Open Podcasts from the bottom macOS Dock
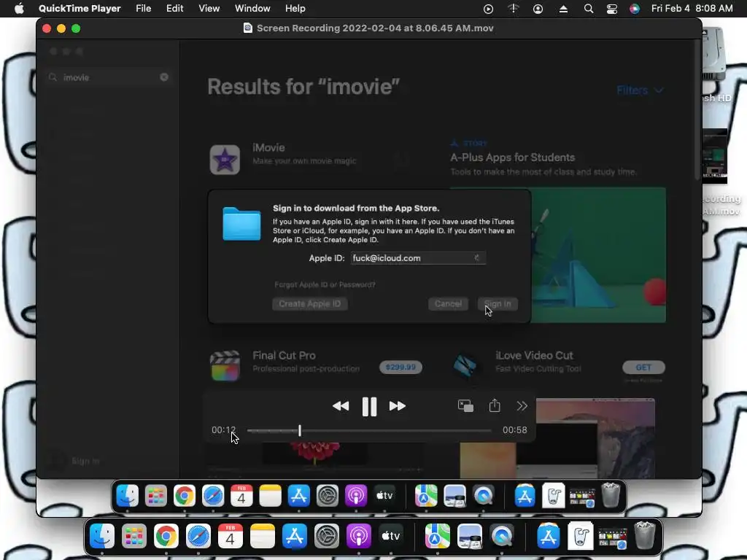Screen dimensions: 747x560 point(359,536)
